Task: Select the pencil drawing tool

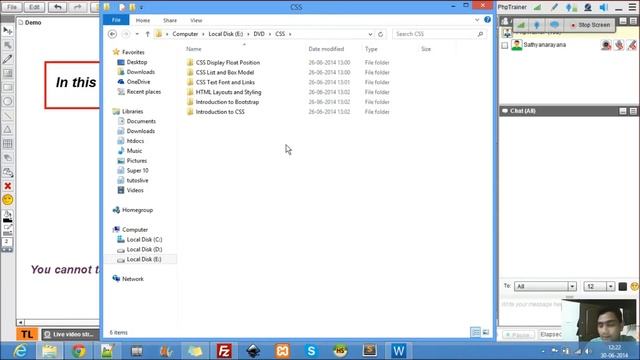Action: coord(7,59)
